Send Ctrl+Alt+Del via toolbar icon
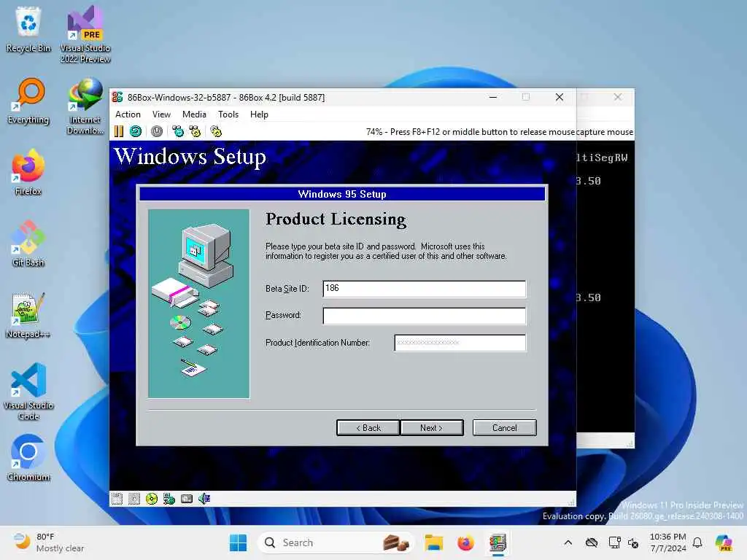 click(x=178, y=131)
